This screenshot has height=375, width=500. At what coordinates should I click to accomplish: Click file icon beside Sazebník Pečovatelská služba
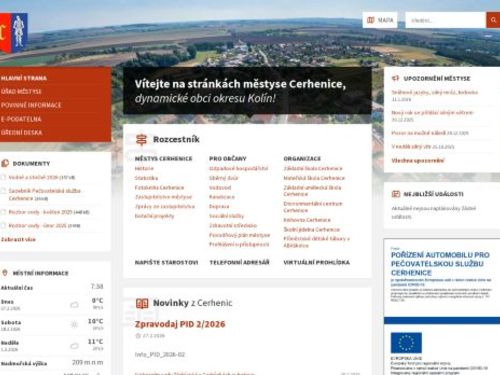3,191
